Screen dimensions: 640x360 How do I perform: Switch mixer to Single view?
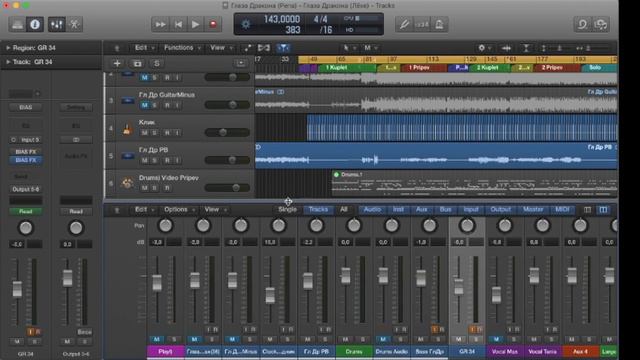click(287, 210)
